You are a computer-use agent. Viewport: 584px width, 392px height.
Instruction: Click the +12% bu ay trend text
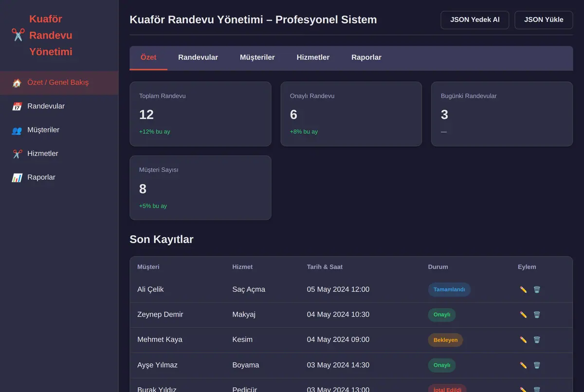(x=155, y=132)
